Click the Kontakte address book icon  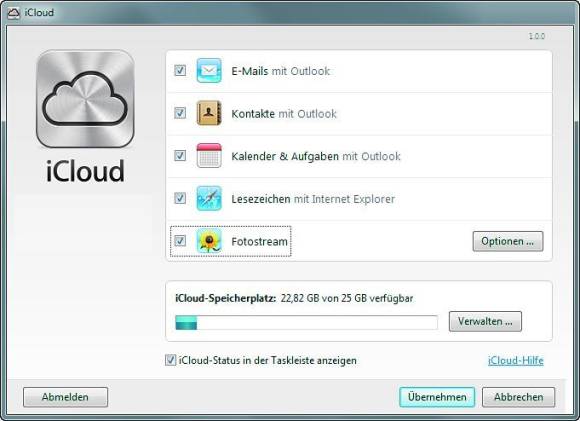pyautogui.click(x=209, y=113)
